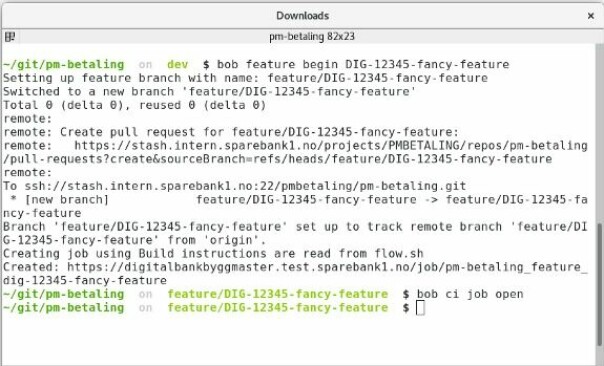Image resolution: width=604 pixels, height=366 pixels.
Task: Click 'remote: Create pull request for' line
Action: [x=231, y=132]
